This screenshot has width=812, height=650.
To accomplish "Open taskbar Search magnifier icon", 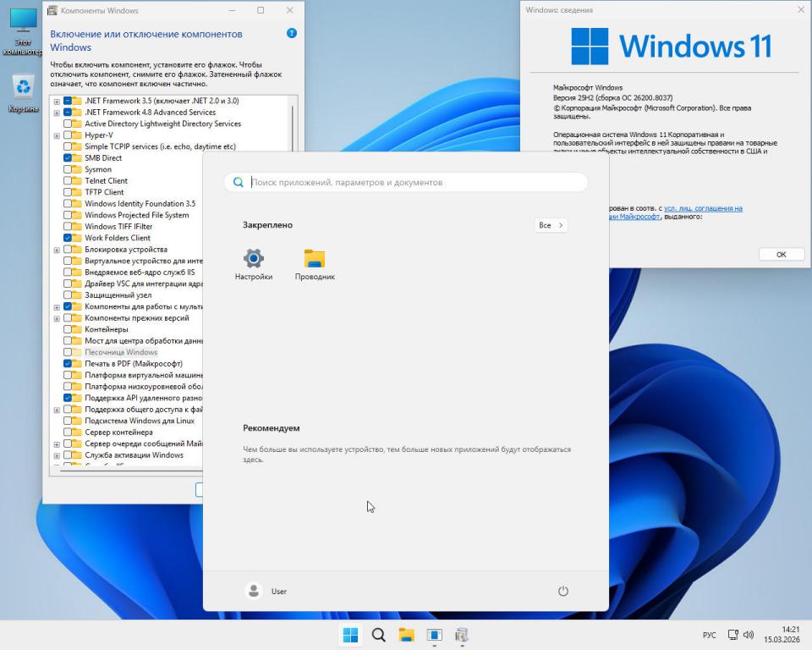I will 379,635.
